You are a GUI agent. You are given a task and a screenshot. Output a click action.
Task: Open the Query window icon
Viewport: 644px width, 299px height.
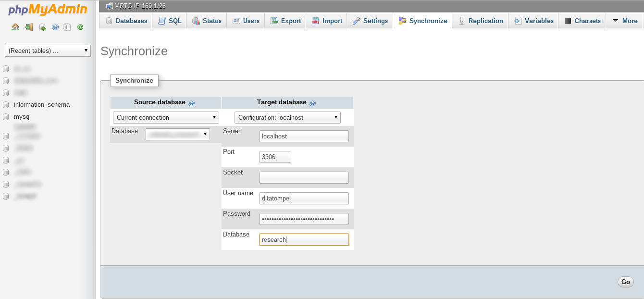coord(42,27)
